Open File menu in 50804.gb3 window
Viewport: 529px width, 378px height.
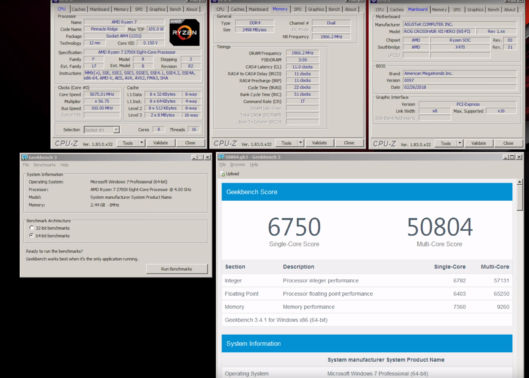(222, 164)
